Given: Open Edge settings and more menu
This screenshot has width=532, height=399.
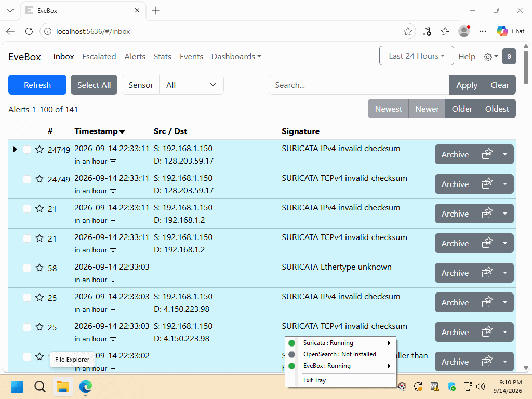Looking at the screenshot, I should 483,31.
